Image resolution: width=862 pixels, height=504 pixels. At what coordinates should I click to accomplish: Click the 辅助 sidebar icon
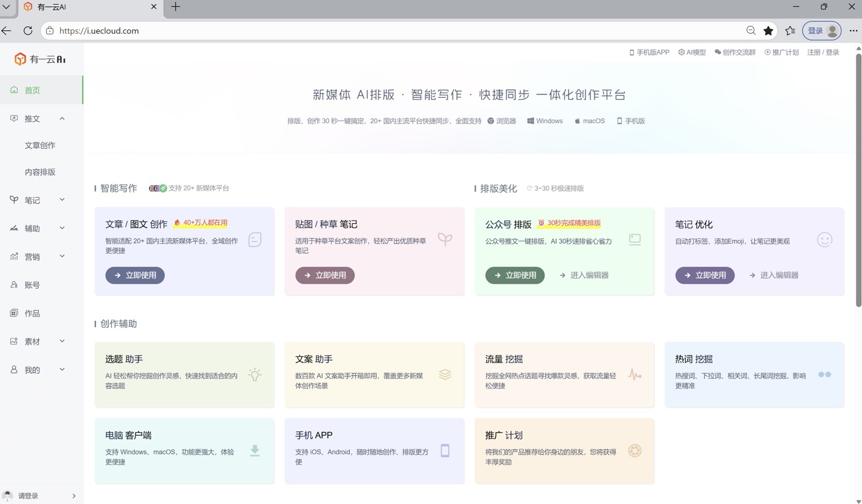tap(14, 228)
